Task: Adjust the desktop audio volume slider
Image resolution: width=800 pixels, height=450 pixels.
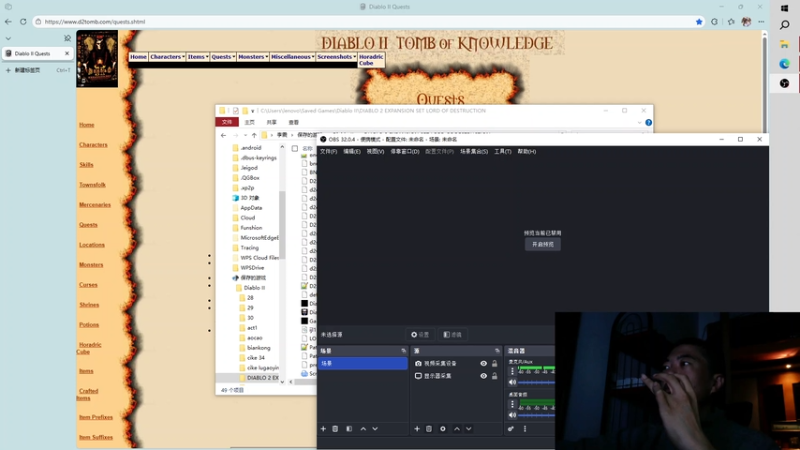Action: pyautogui.click(x=536, y=415)
